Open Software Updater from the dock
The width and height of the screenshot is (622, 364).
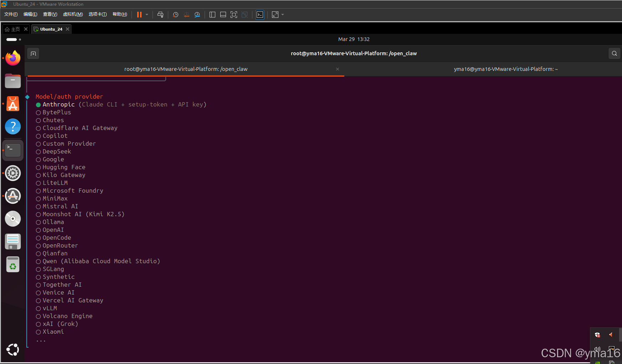click(x=13, y=196)
